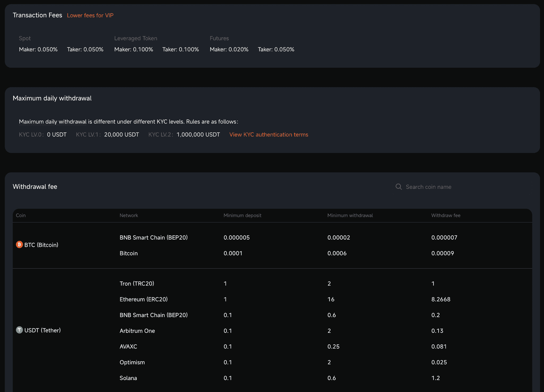The width and height of the screenshot is (544, 392).
Task: Click the Tether USDT coin icon
Action: [x=19, y=330]
